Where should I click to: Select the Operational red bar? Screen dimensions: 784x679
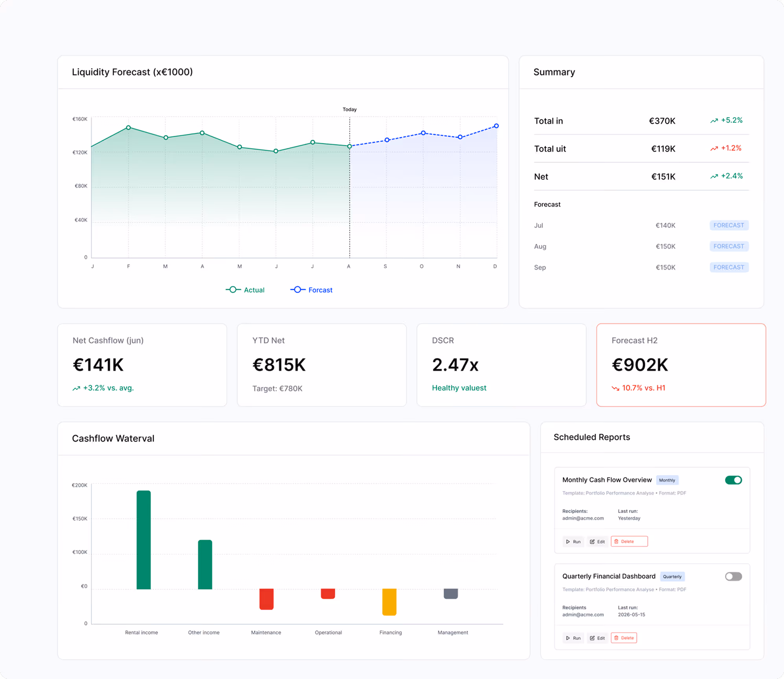(328, 594)
